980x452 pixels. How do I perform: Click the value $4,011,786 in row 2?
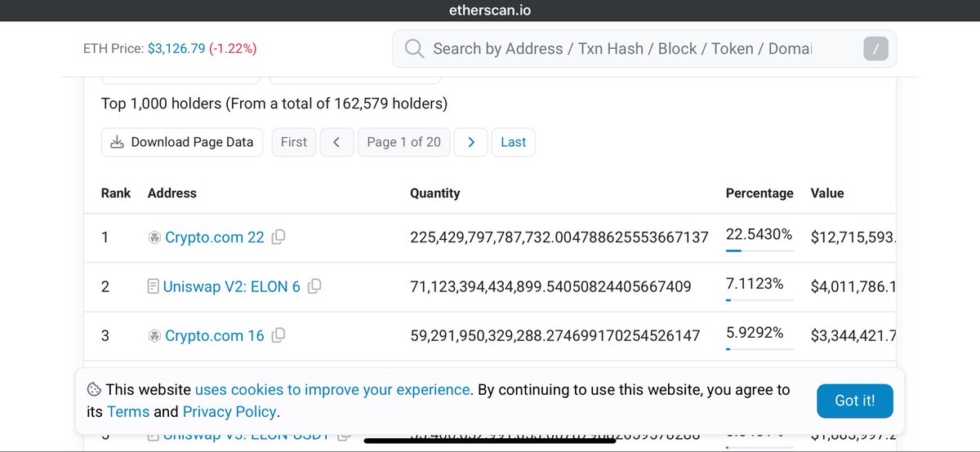853,286
